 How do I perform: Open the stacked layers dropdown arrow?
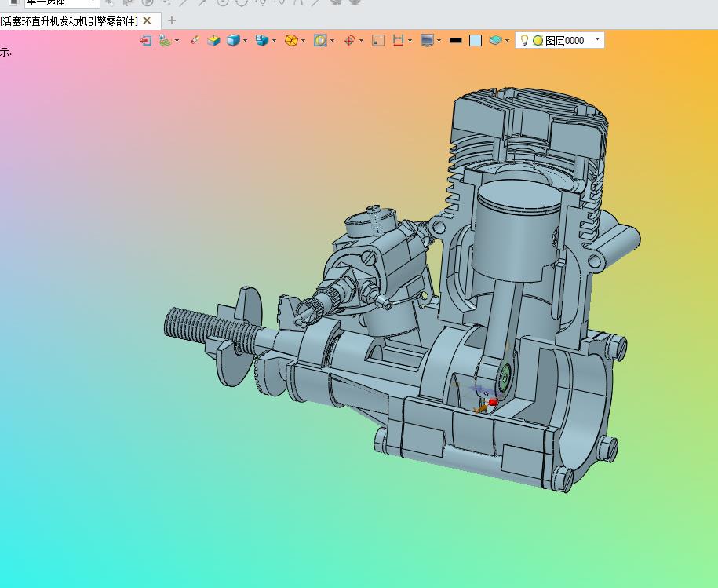(x=508, y=40)
